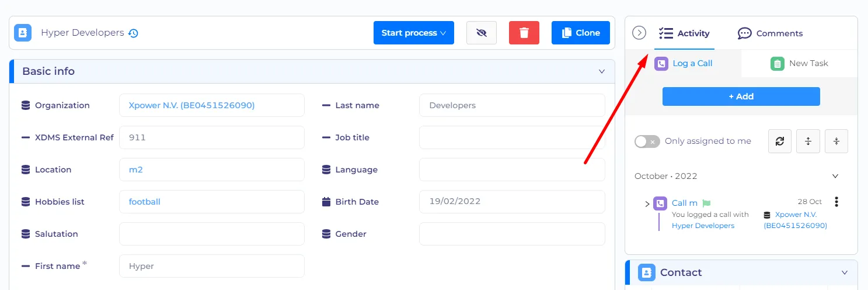Image resolution: width=868 pixels, height=290 pixels.
Task: Click the Last name input with Developers
Action: pos(512,105)
